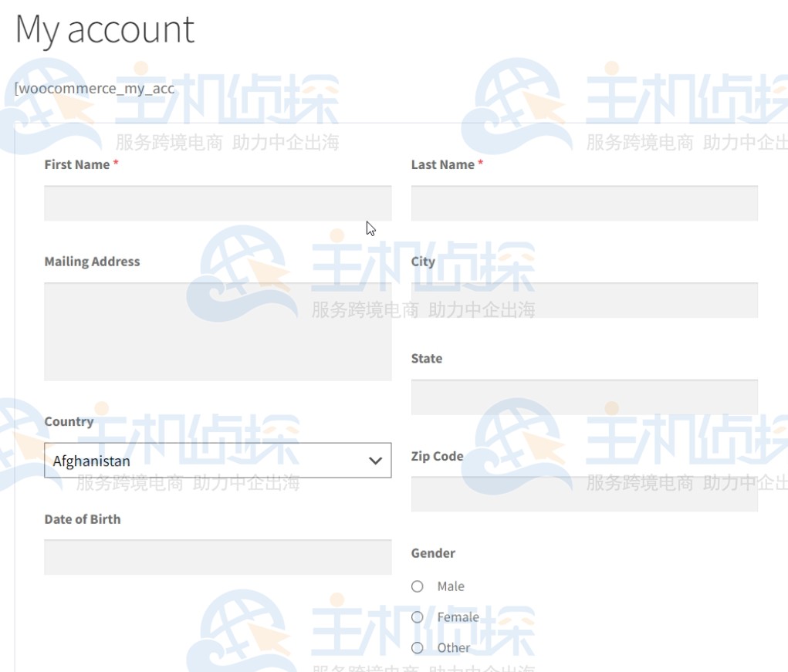Click the Zip Code label text
The height and width of the screenshot is (672, 788).
[x=437, y=456]
